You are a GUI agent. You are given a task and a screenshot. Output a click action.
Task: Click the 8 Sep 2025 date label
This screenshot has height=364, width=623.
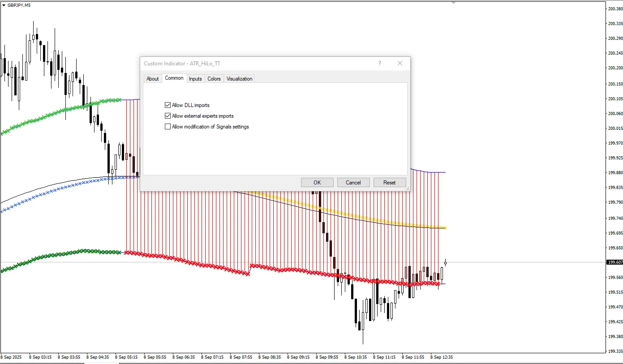pyautogui.click(x=11, y=357)
